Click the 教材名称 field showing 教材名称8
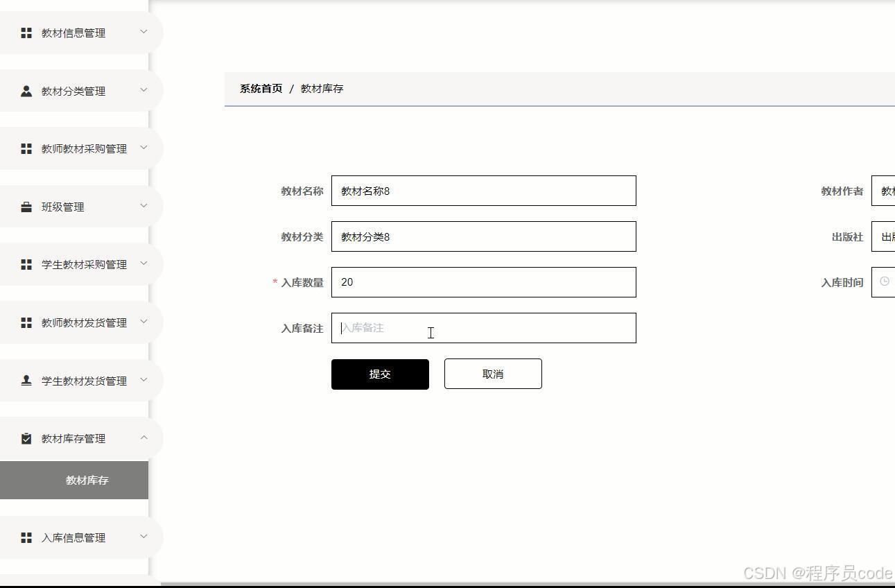895x588 pixels. coord(483,191)
